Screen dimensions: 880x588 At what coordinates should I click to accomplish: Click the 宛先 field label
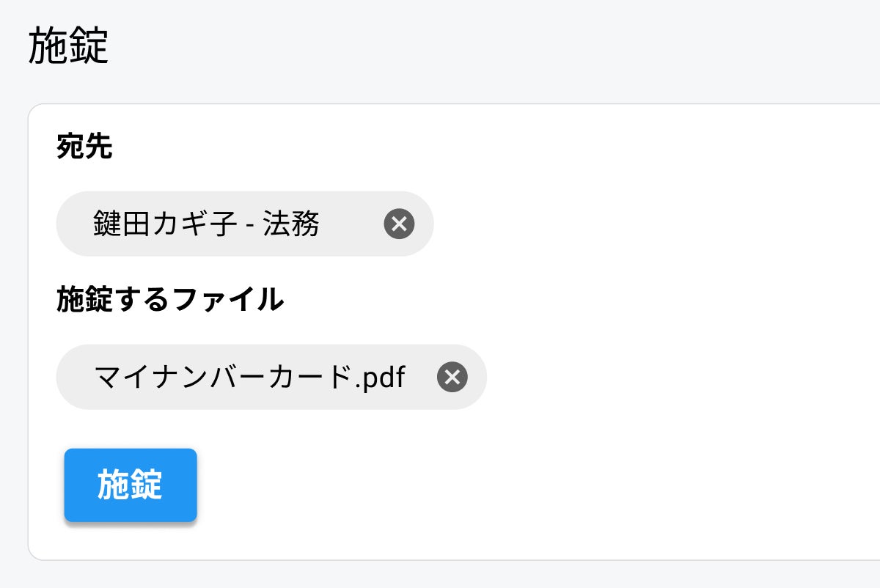[84, 147]
